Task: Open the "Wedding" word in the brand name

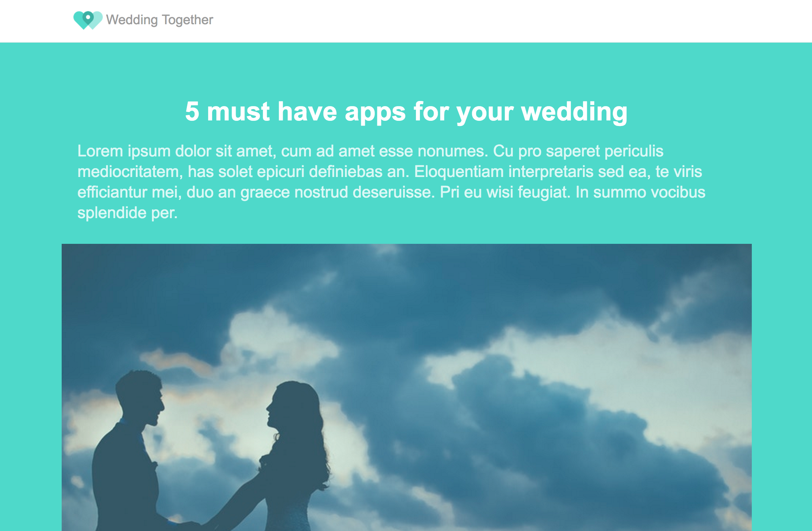Action: click(x=132, y=20)
